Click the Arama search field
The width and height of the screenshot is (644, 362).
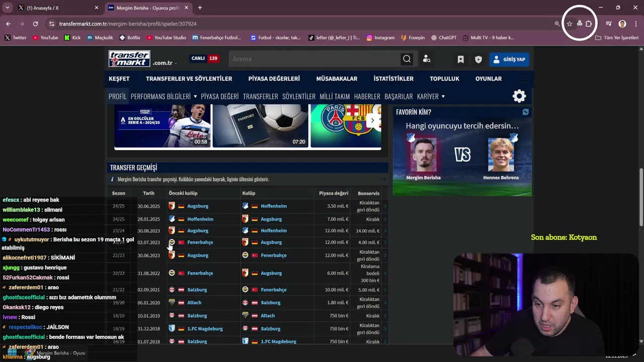tap(315, 59)
